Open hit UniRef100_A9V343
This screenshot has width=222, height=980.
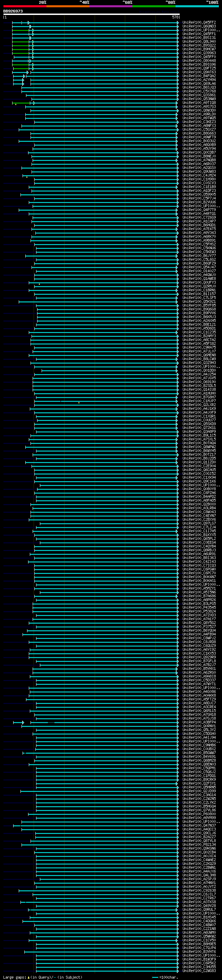pos(199,233)
